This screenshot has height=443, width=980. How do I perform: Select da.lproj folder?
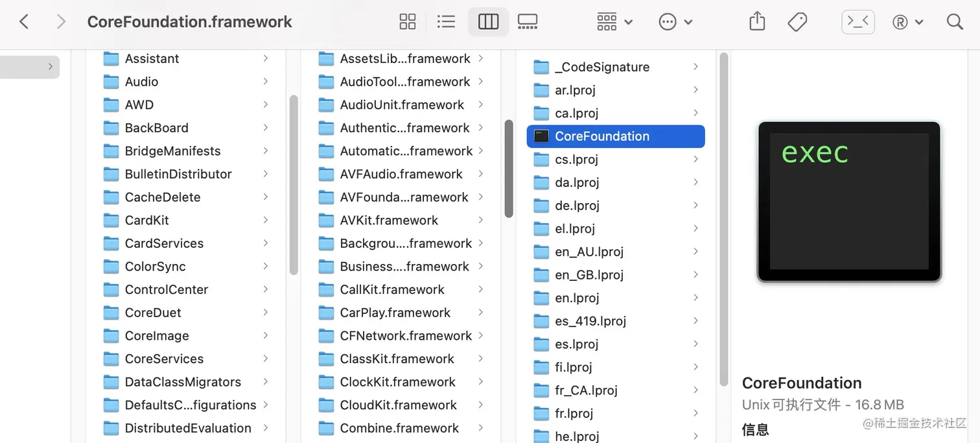616,182
